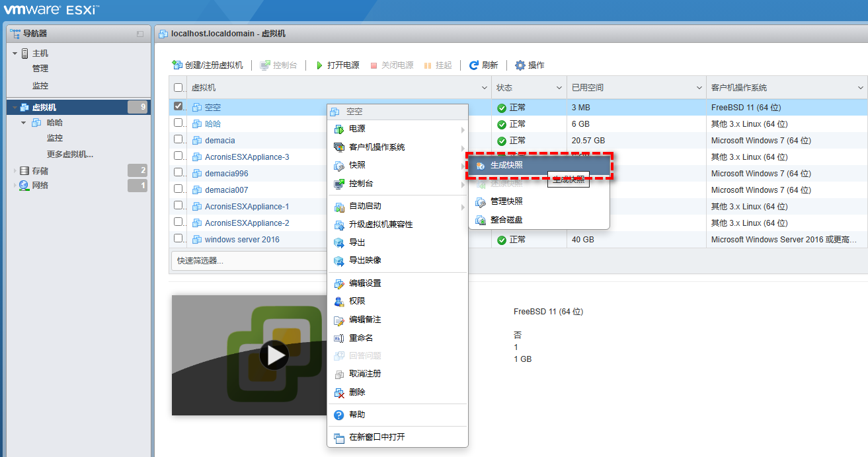The width and height of the screenshot is (868, 457).
Task: Collapse the 主机 tree node arrow
Action: tap(15, 53)
